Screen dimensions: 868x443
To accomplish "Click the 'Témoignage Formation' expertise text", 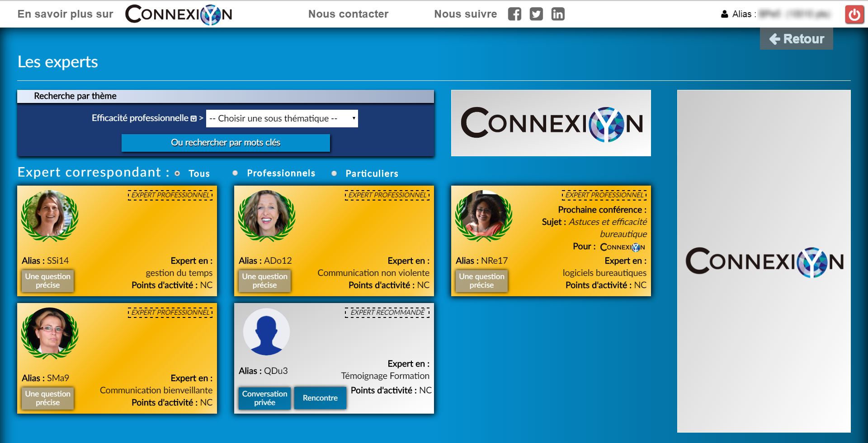I will point(385,376).
